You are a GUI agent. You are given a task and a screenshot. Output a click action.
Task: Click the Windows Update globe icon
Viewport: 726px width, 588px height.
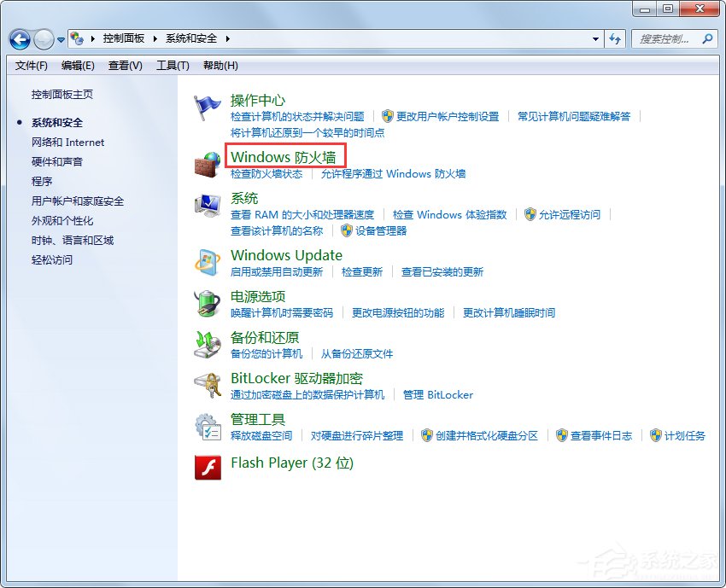(x=207, y=263)
